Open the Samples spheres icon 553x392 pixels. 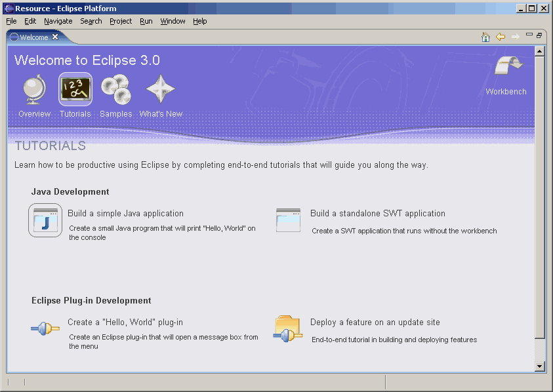115,89
